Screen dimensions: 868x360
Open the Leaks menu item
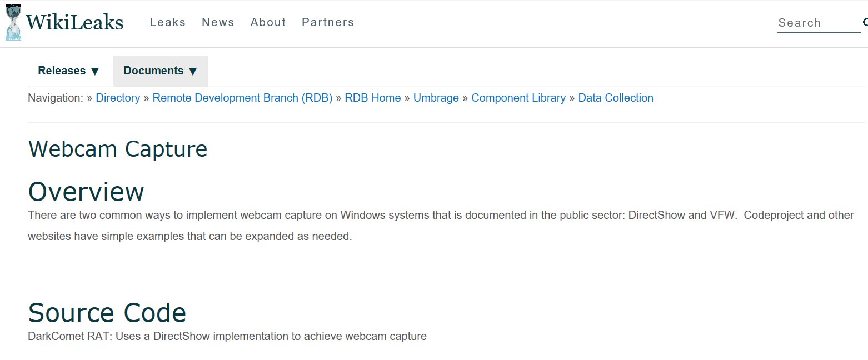point(168,23)
